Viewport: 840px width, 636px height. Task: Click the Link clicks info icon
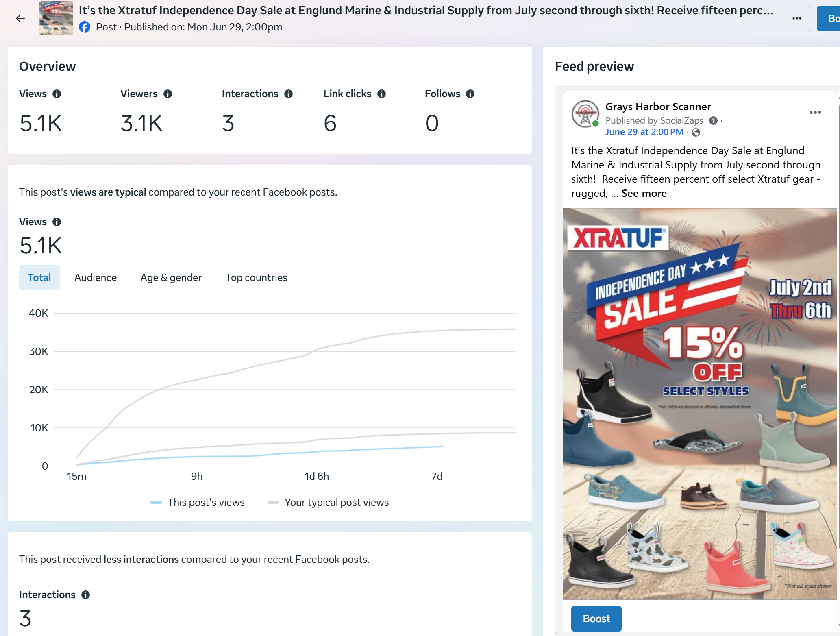pos(382,94)
